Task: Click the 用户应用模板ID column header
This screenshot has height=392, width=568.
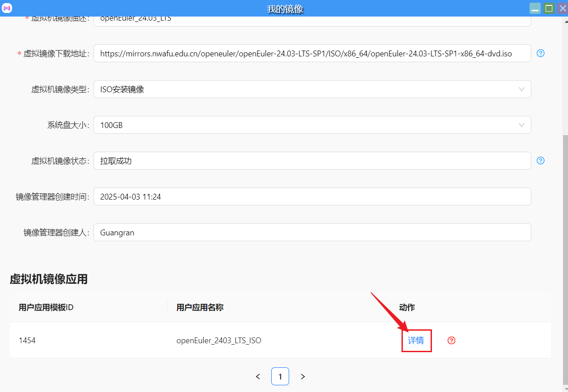Action: point(46,307)
